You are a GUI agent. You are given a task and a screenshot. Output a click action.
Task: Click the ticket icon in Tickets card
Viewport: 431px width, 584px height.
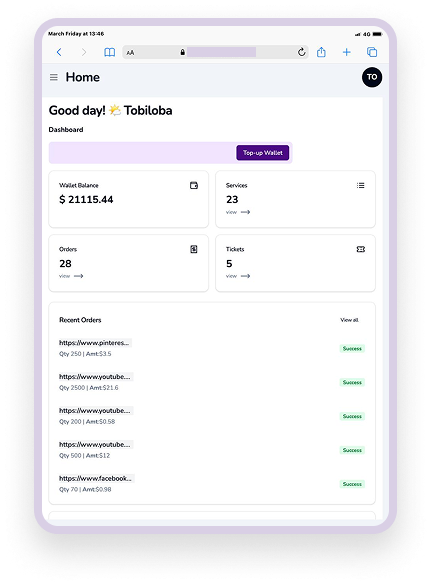click(361, 249)
